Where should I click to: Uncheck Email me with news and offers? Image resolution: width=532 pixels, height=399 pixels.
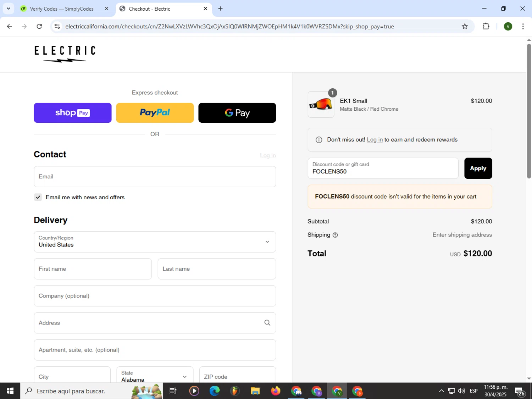coord(38,197)
